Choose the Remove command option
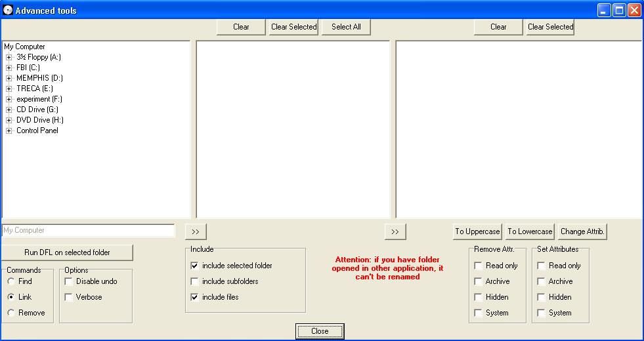Image resolution: width=644 pixels, height=341 pixels. point(11,313)
